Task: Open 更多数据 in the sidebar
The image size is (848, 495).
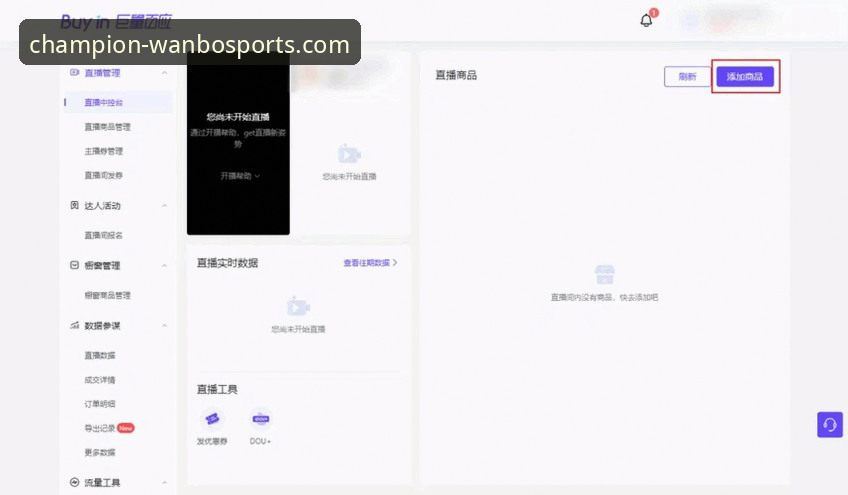Action: click(100, 452)
